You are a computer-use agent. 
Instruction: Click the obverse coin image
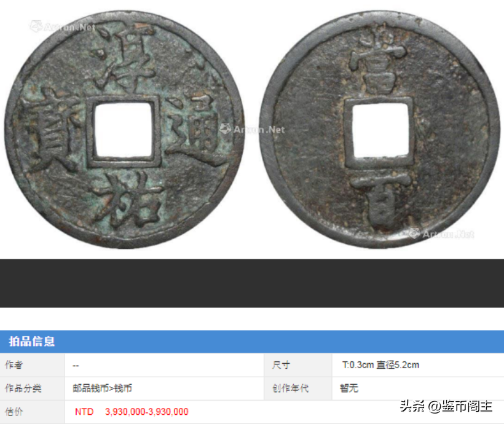[x=124, y=129]
